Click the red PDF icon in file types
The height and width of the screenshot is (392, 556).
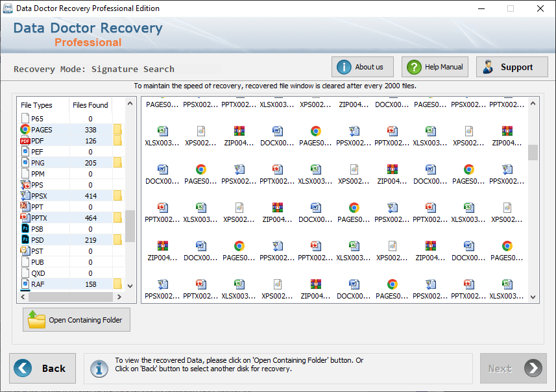point(25,141)
